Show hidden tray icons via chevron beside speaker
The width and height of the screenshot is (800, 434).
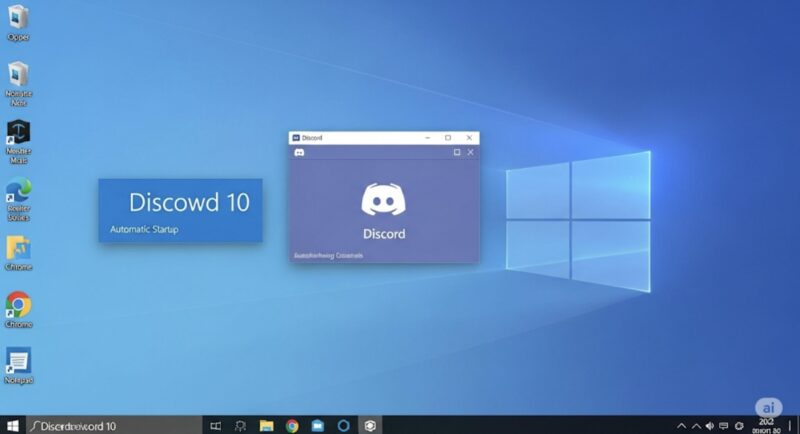[696, 426]
